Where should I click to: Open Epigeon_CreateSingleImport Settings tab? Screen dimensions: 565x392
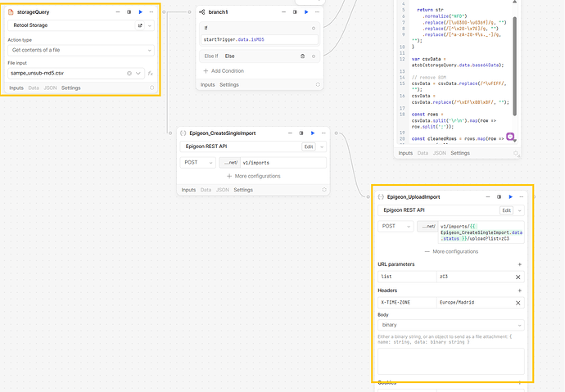[243, 190]
